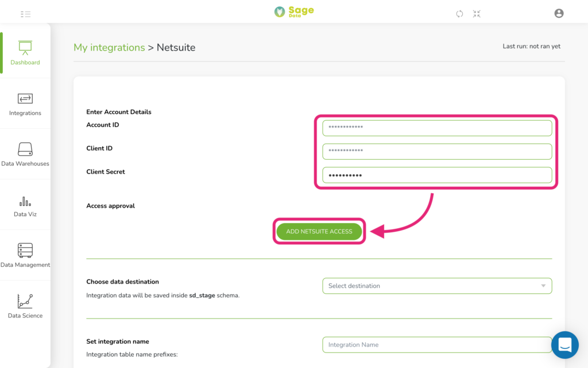The height and width of the screenshot is (368, 588).
Task: Click the Add Netsuite Access button
Action: pyautogui.click(x=319, y=231)
